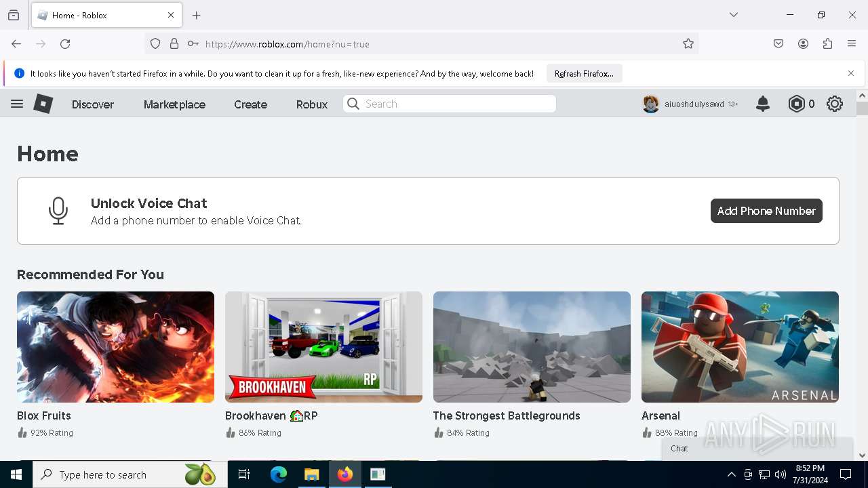Open the taskbar volume icon
The image size is (868, 488).
[x=781, y=474]
